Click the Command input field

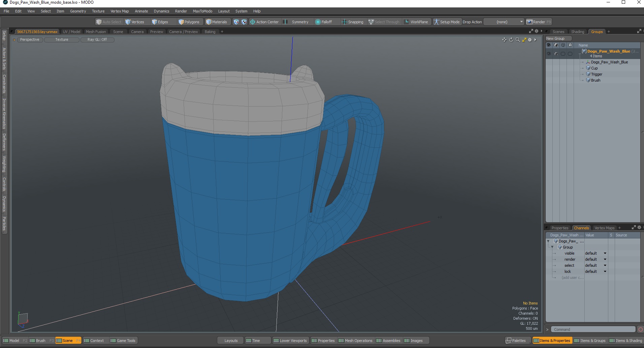pyautogui.click(x=593, y=329)
